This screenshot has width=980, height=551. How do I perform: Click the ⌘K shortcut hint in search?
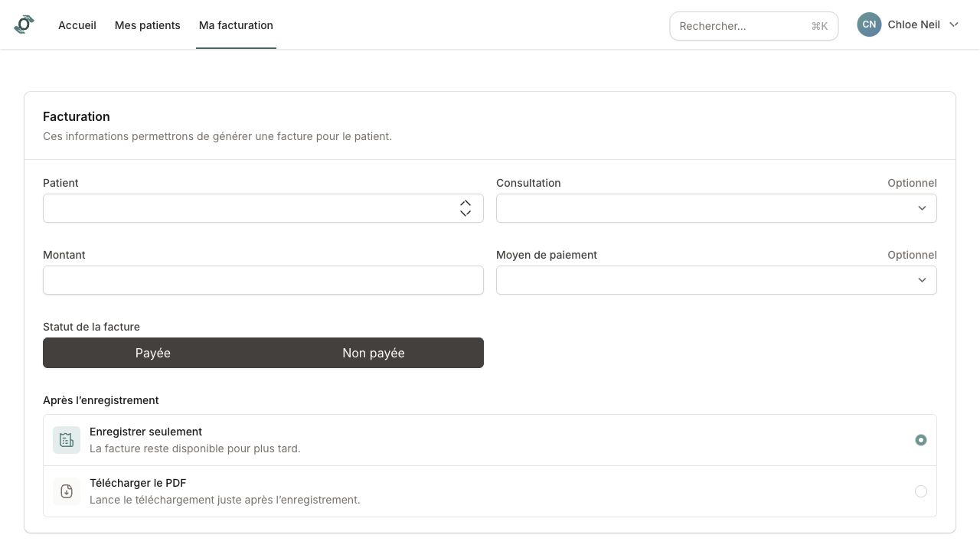point(819,26)
